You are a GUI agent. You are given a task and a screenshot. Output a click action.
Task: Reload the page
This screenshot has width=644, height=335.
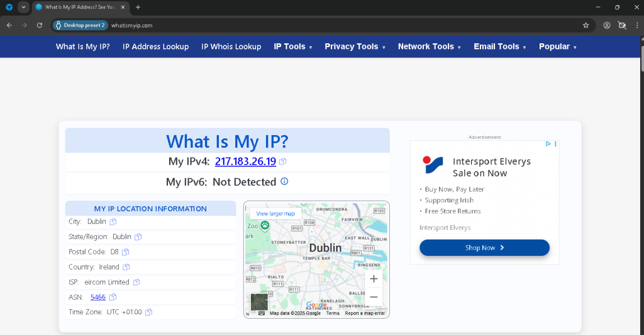point(40,25)
